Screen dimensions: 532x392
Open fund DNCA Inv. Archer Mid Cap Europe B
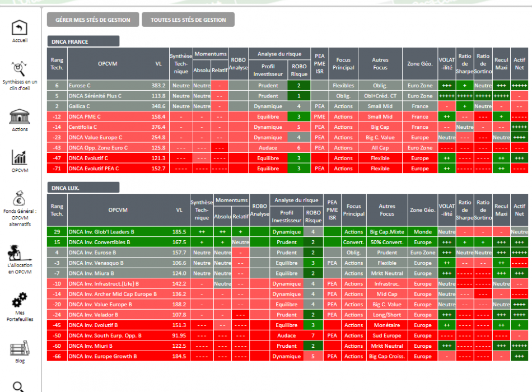click(113, 294)
